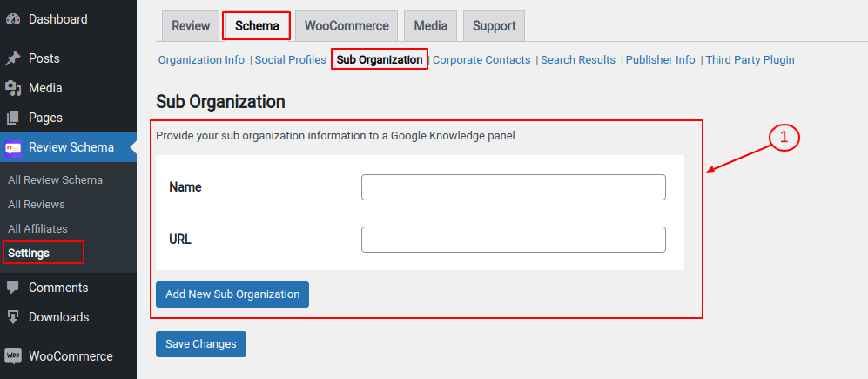Open the Third Party Plugin section link
This screenshot has width=868, height=379.
[x=750, y=60]
